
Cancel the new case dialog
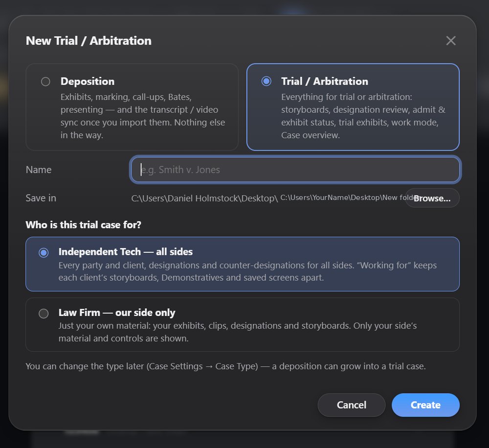click(352, 405)
